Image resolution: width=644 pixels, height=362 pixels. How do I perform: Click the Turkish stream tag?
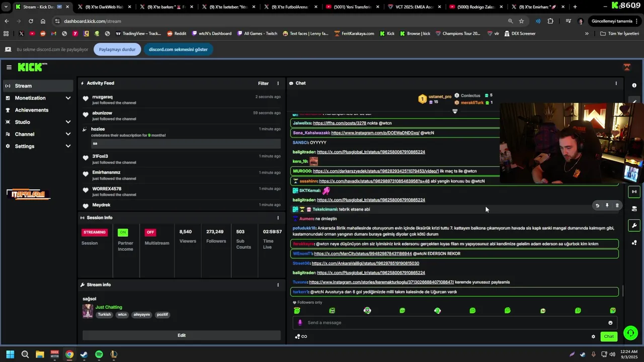click(x=104, y=315)
